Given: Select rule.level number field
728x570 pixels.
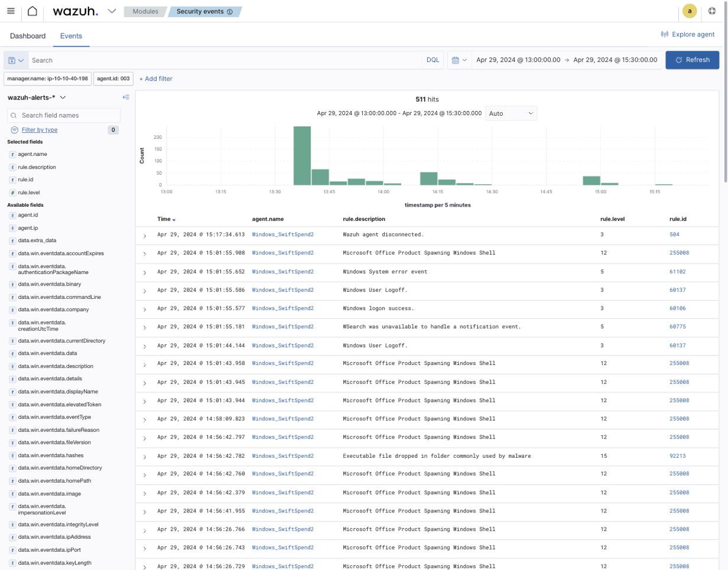Looking at the screenshot, I should 29,192.
